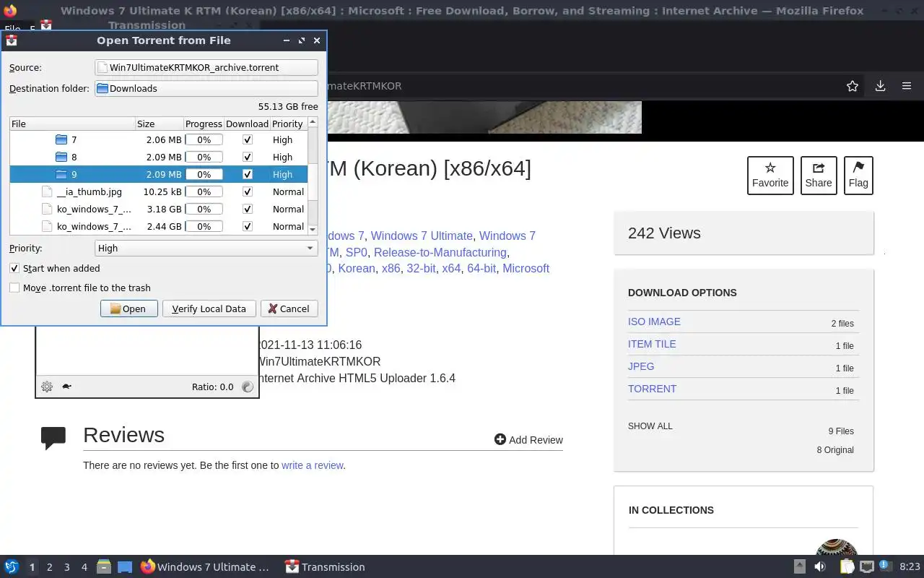Uncheck Download checkbox for the 2.44 GB file

pos(248,226)
